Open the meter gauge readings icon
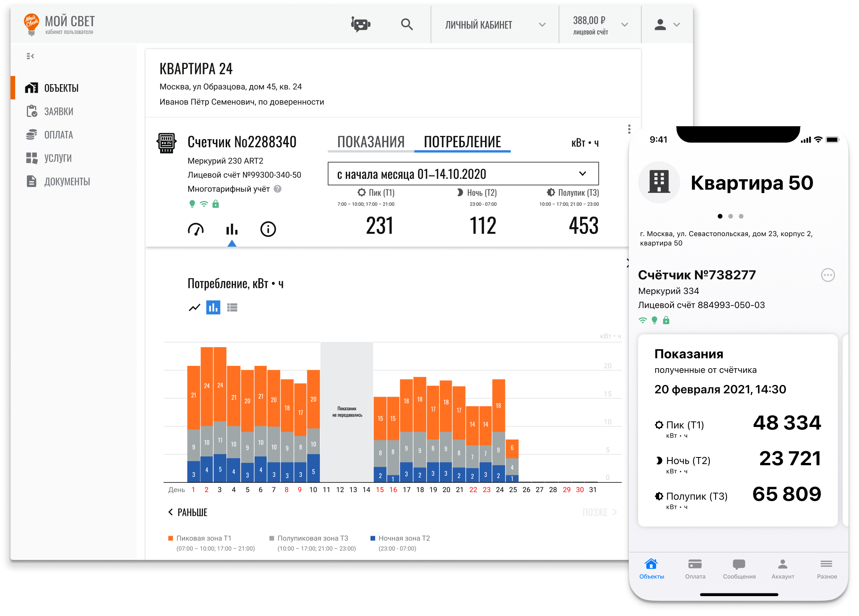Viewport: 859px width, 616px height. (196, 229)
